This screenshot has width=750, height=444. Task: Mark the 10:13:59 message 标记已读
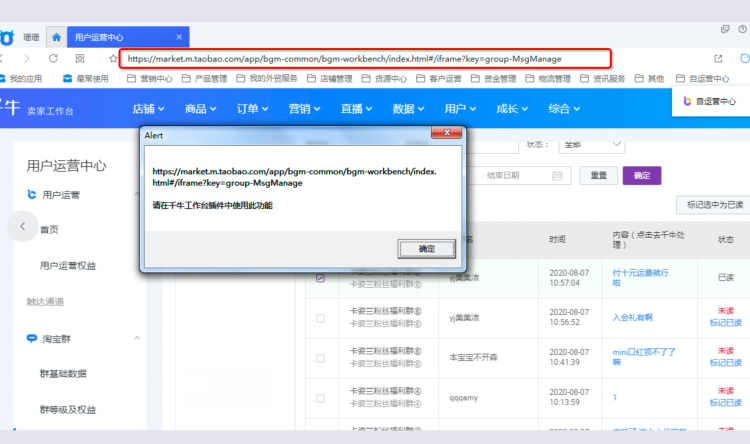[x=726, y=403]
